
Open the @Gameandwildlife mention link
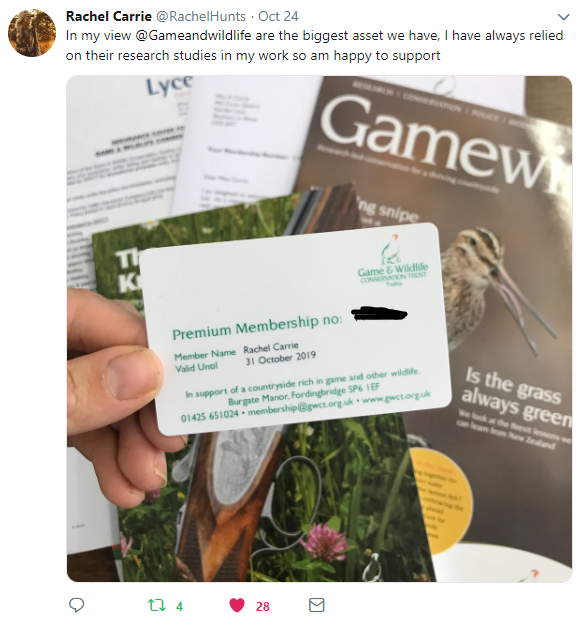point(193,36)
